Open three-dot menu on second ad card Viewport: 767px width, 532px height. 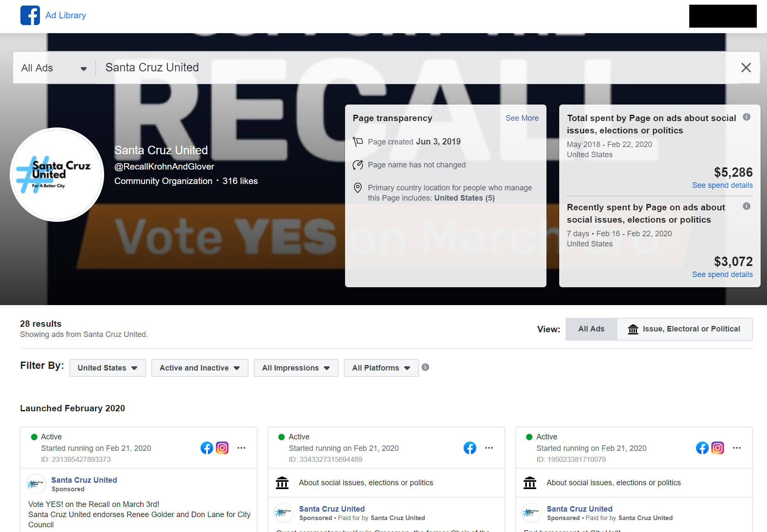[x=489, y=448]
